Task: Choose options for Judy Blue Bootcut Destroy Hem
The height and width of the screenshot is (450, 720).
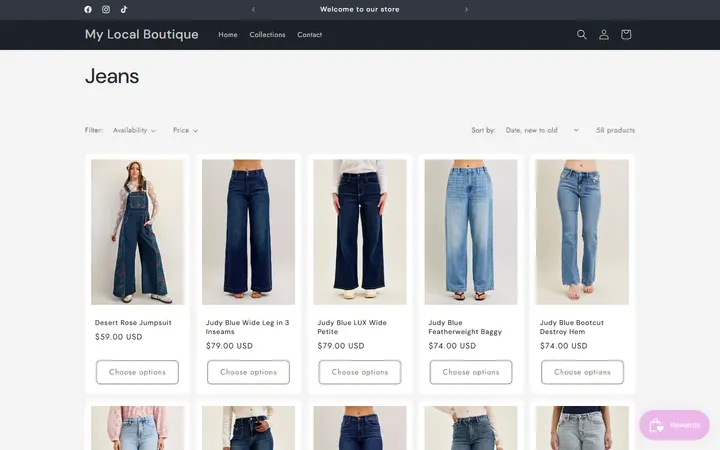Action: pyautogui.click(x=582, y=372)
